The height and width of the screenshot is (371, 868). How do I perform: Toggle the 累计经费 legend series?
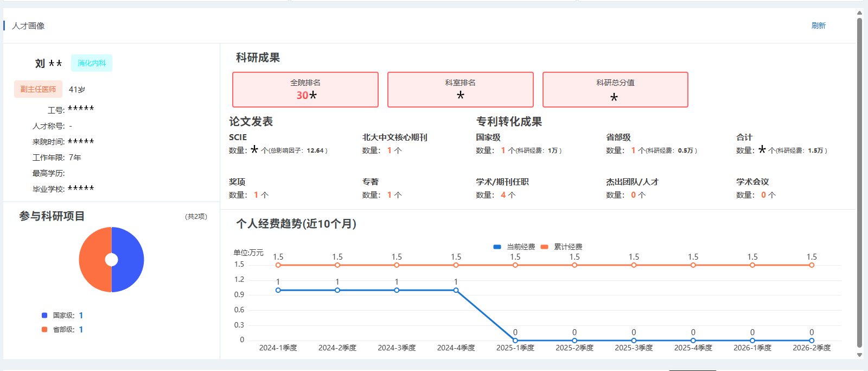tap(561, 247)
